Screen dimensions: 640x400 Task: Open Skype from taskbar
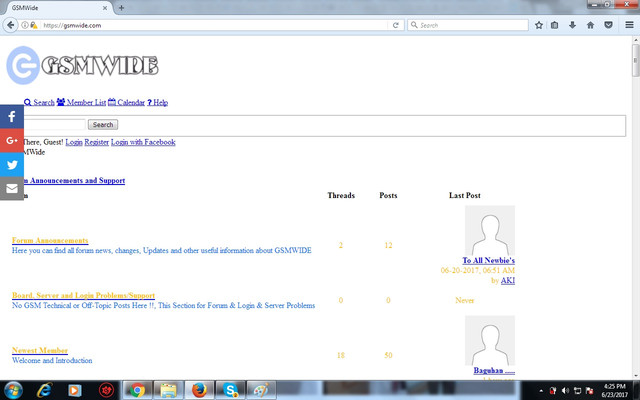click(230, 390)
